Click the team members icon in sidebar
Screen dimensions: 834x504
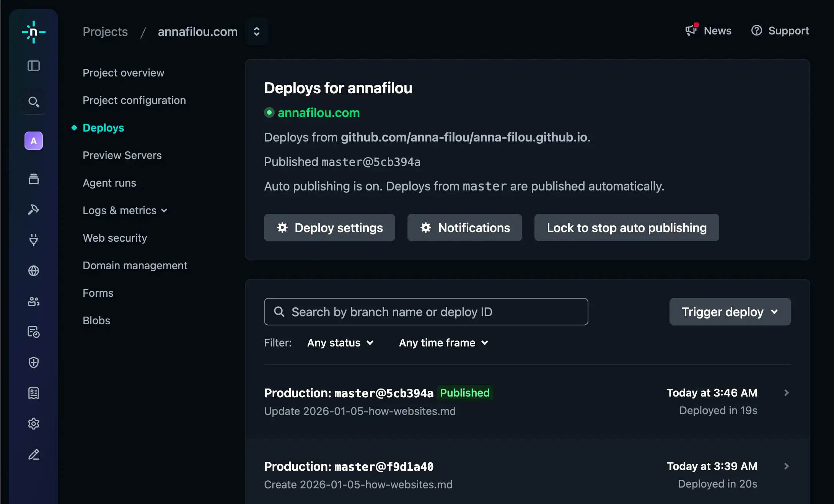(x=34, y=301)
